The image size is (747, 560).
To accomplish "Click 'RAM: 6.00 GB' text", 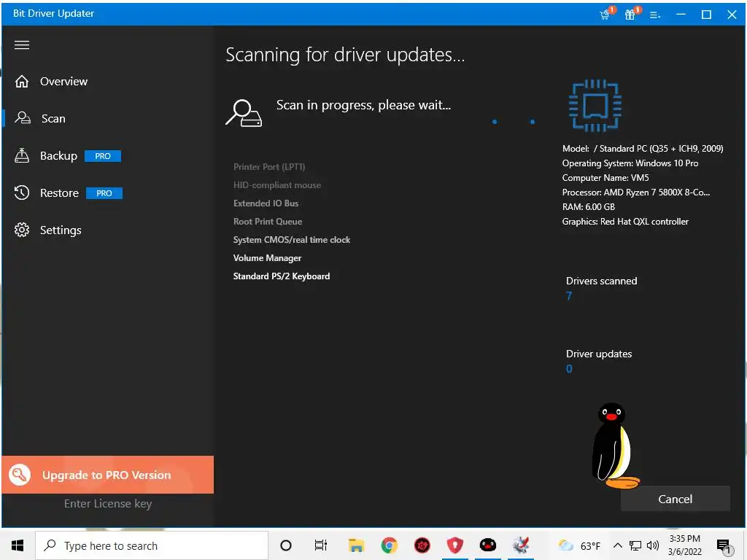I will click(x=589, y=206).
